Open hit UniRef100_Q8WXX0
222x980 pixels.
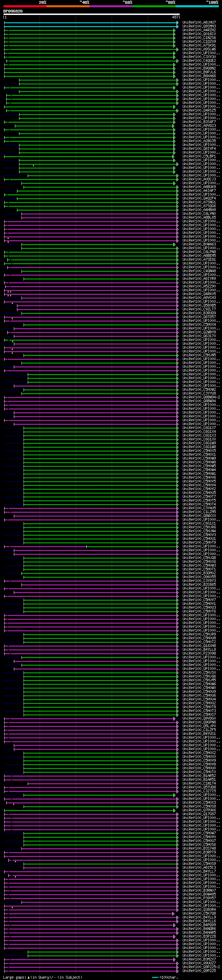[x=199, y=516]
